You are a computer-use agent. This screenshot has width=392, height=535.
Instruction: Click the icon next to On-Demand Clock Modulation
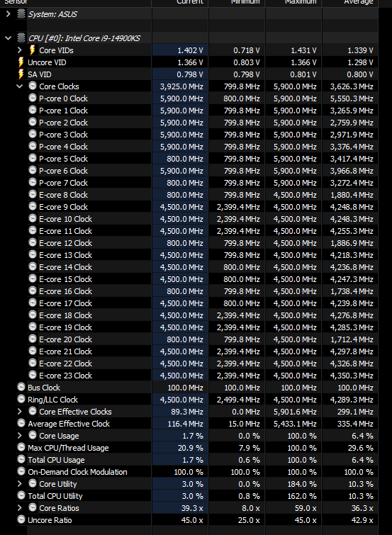[x=21, y=471]
